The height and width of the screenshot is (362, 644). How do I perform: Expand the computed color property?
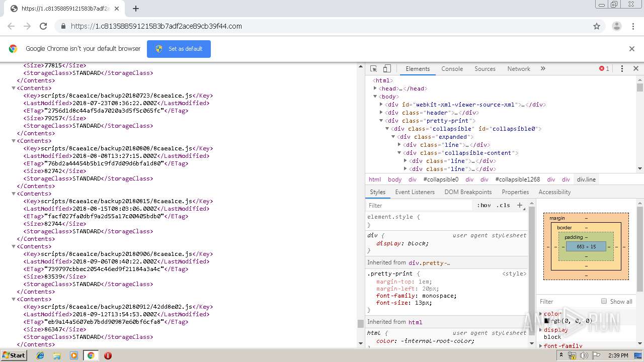541,314
